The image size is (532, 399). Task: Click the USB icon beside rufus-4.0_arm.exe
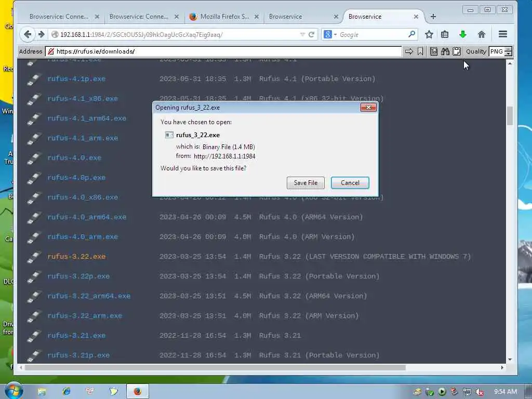(34, 237)
